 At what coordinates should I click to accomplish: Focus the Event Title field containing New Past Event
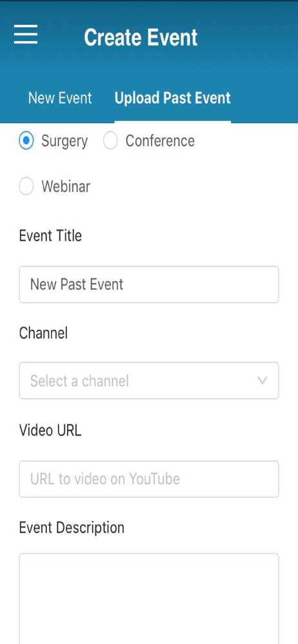point(149,285)
